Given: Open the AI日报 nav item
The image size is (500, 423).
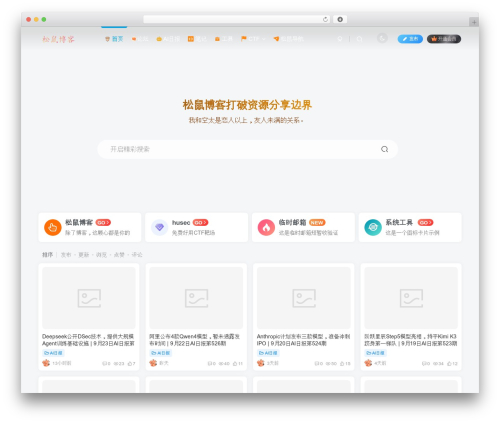Looking at the screenshot, I should (x=168, y=39).
